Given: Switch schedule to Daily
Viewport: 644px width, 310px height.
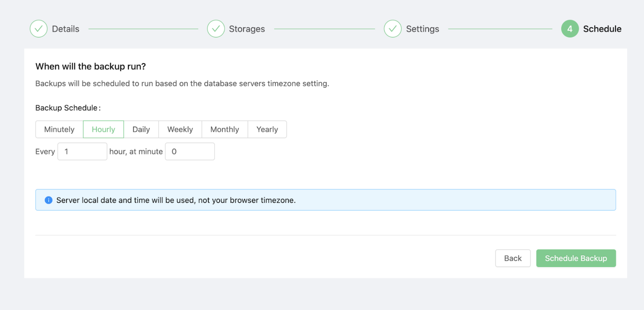Looking at the screenshot, I should [x=141, y=130].
